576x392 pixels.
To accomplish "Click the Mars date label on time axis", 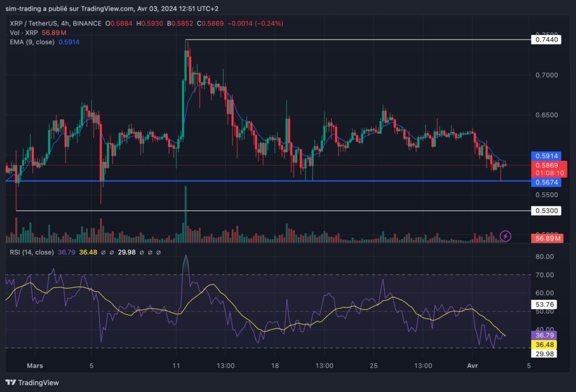I will [x=35, y=366].
